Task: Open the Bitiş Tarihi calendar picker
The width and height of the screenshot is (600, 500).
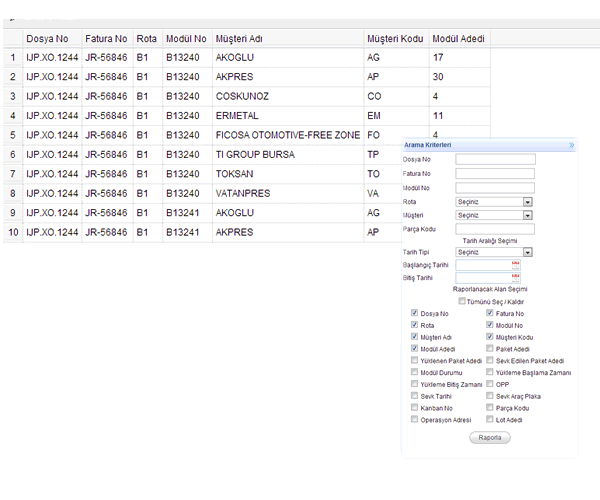Action: (515, 278)
